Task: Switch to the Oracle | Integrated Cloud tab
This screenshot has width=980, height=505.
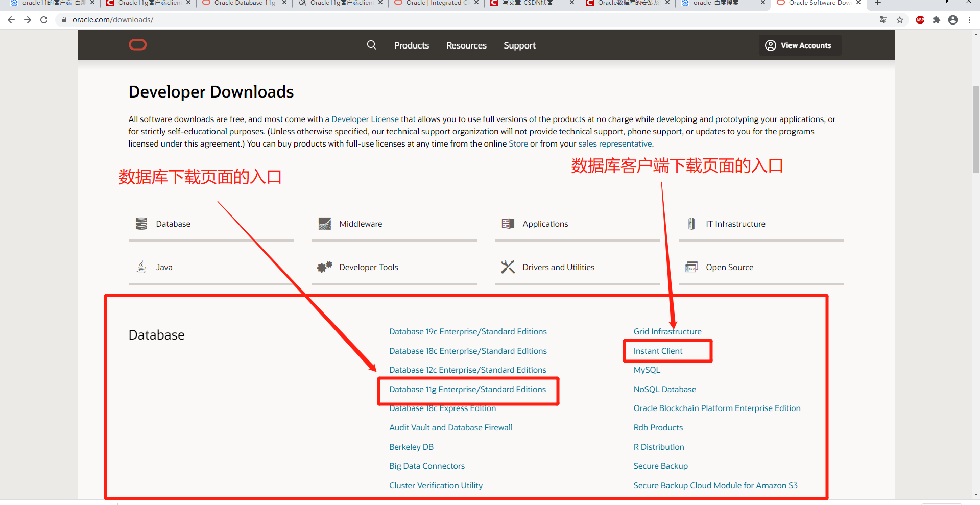Action: point(437,3)
